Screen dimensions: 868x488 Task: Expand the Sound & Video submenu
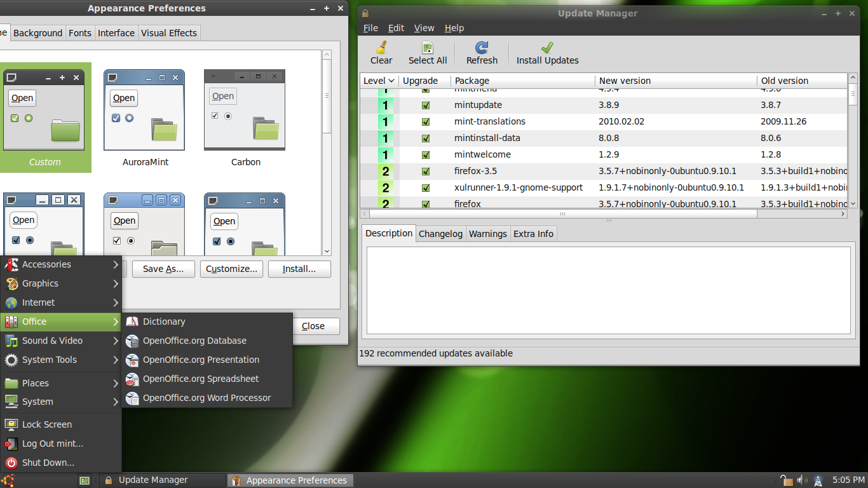click(x=61, y=341)
